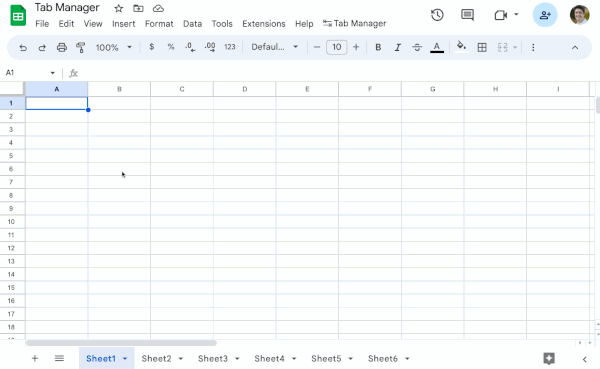
Task: Decrease font size with the minus button
Action: click(x=317, y=47)
